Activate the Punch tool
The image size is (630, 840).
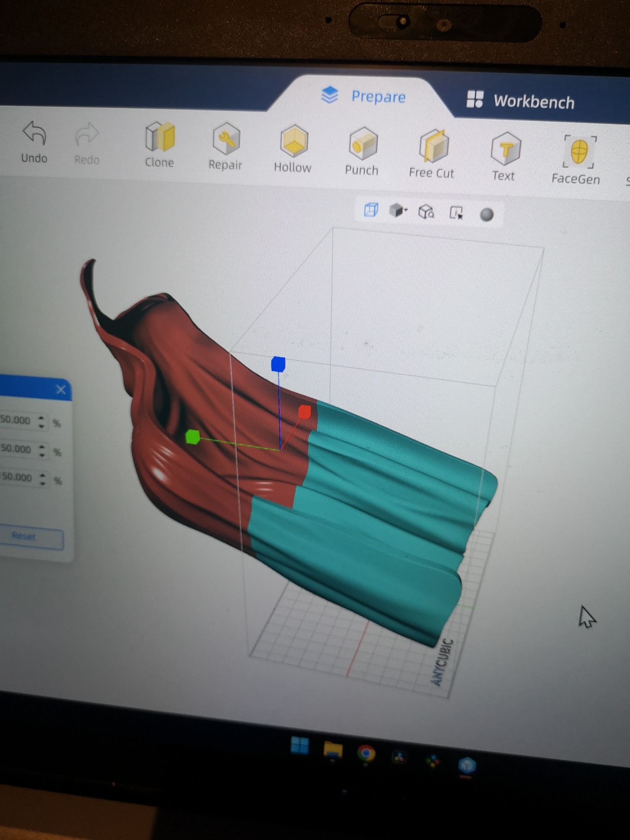tap(363, 144)
